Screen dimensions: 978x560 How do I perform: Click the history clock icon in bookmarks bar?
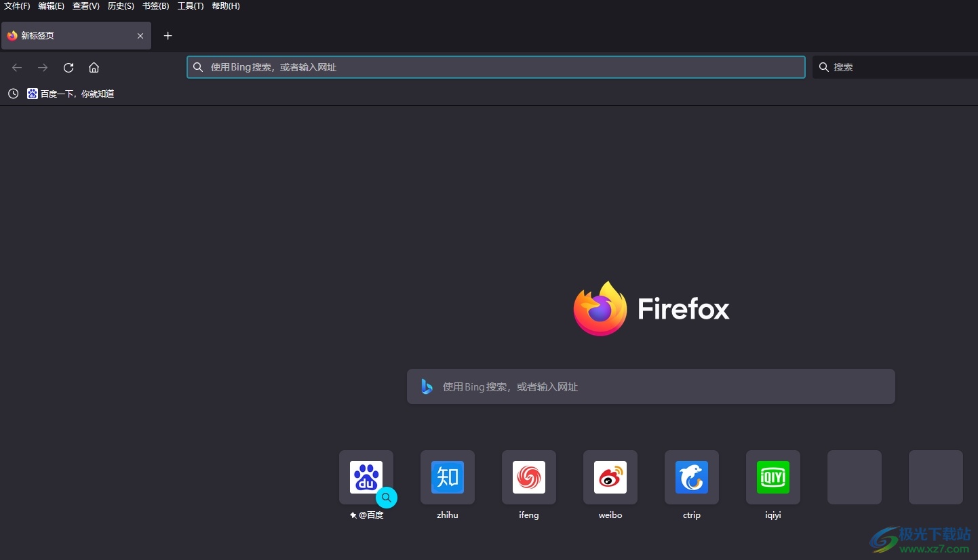coord(13,94)
